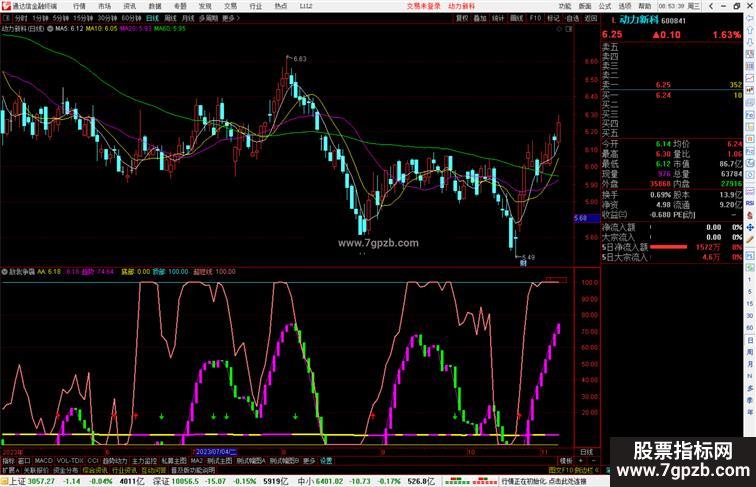The height and width of the screenshot is (487, 756).
Task: Click the up arrow icon in the right sidebar
Action: pos(750,30)
